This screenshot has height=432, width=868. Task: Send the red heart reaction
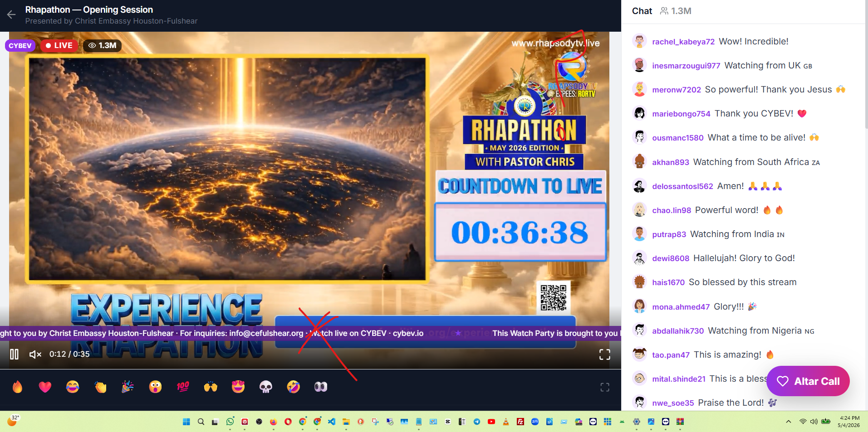tap(45, 387)
